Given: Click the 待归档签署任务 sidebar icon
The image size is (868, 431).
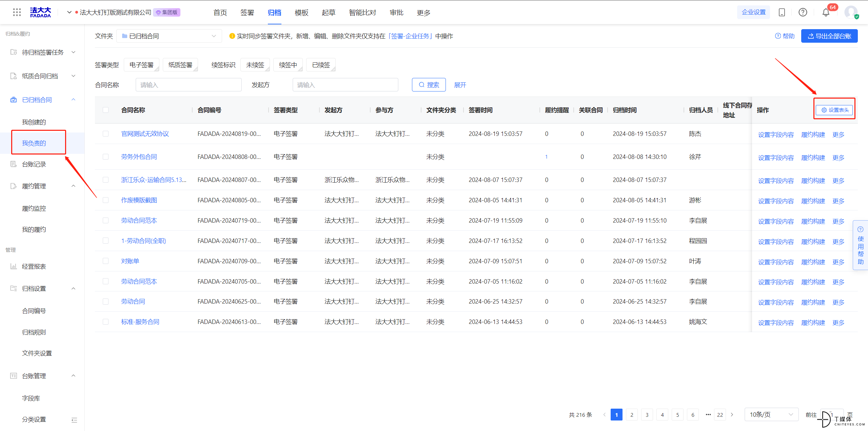Looking at the screenshot, I should (14, 52).
